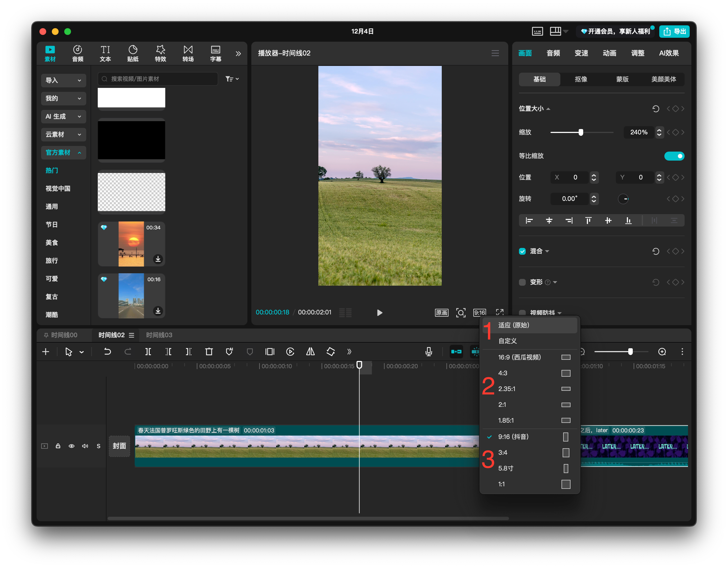Open the 转场 transitions panel
Viewport: 728px width, 568px height.
pos(188,54)
